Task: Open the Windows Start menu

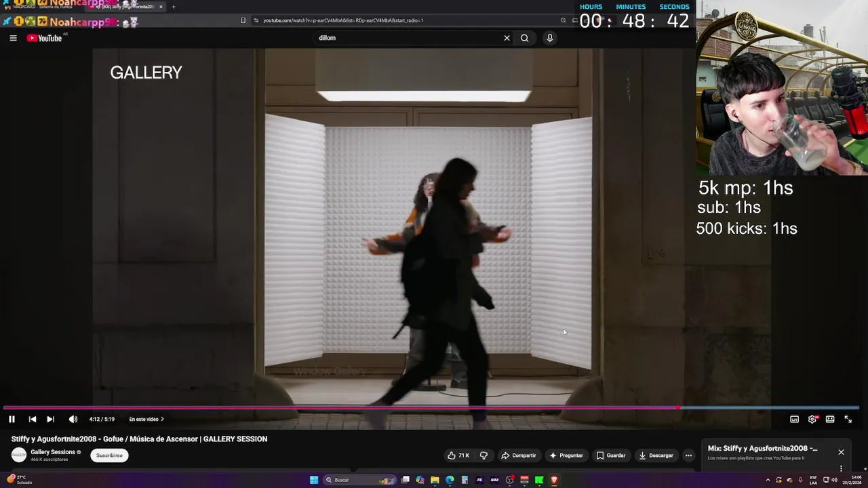Action: [x=314, y=480]
